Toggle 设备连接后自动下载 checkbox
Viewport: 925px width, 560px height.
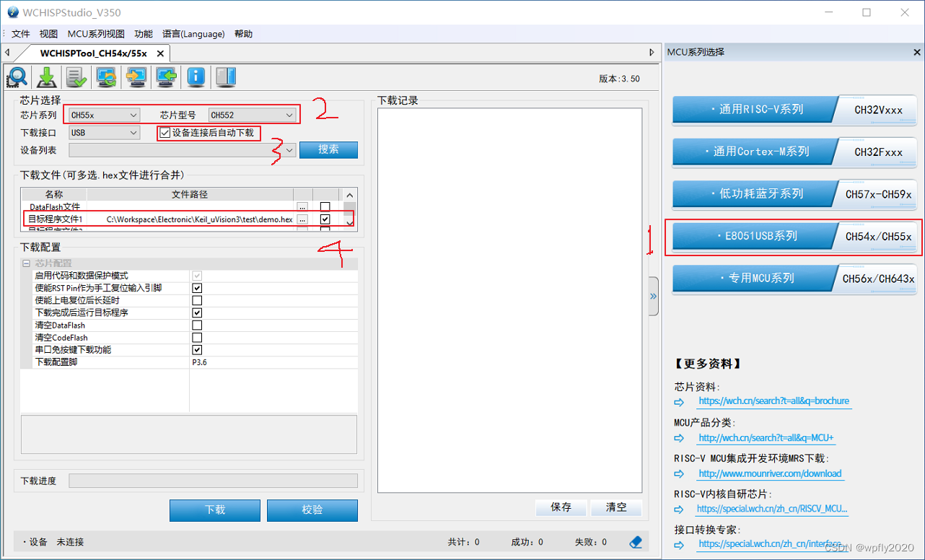165,133
